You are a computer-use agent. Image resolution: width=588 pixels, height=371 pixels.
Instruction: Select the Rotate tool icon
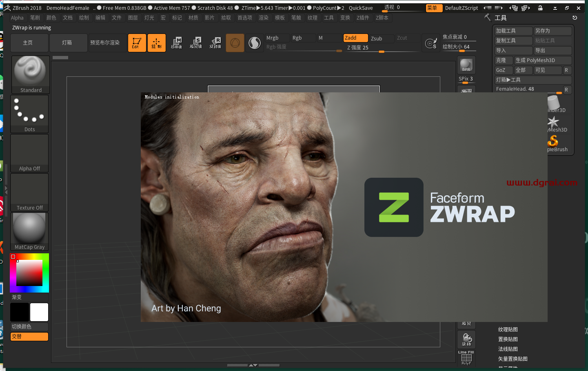point(215,43)
